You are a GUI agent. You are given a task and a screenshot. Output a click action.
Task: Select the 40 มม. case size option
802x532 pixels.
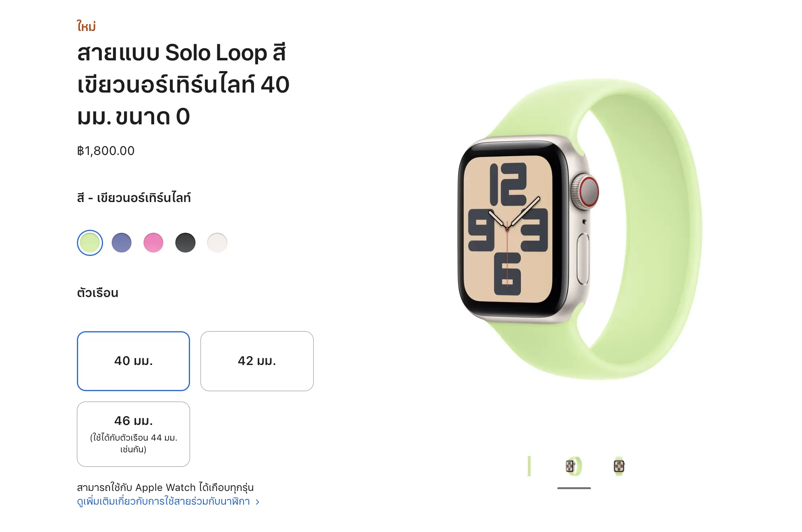click(x=133, y=361)
